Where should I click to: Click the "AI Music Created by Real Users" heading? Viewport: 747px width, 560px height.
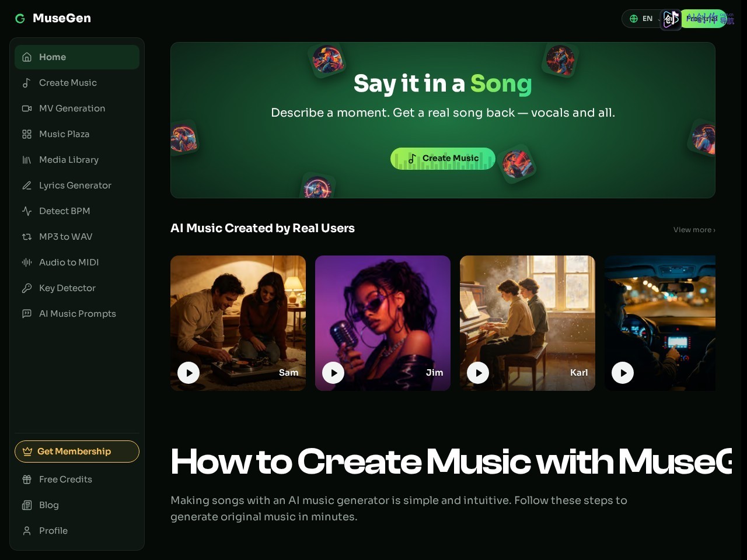click(263, 228)
